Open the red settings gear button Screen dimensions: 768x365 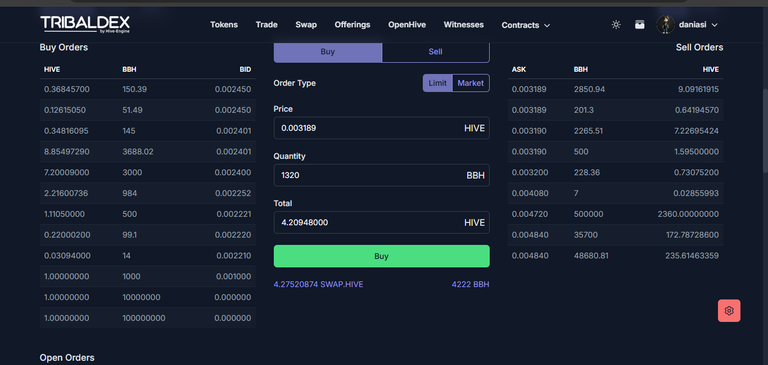729,311
